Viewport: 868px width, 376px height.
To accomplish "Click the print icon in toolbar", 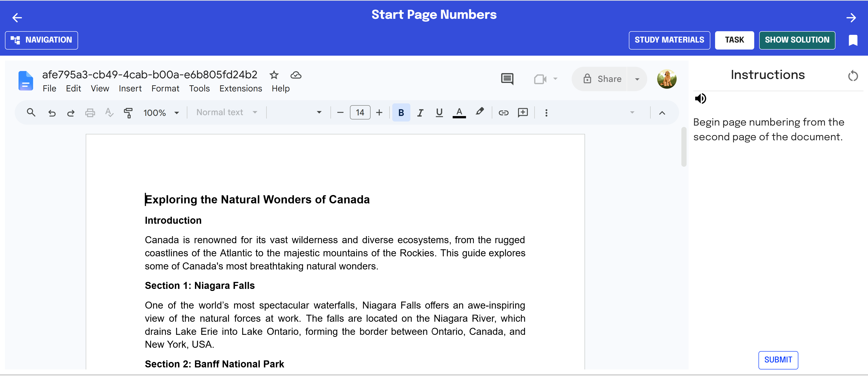I will (x=90, y=112).
